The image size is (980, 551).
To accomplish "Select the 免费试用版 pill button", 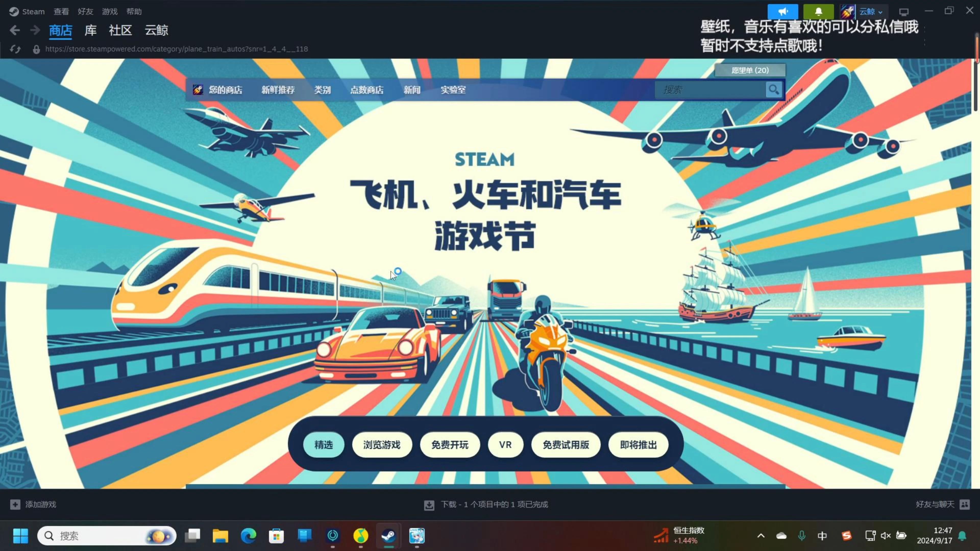I will [x=566, y=445].
